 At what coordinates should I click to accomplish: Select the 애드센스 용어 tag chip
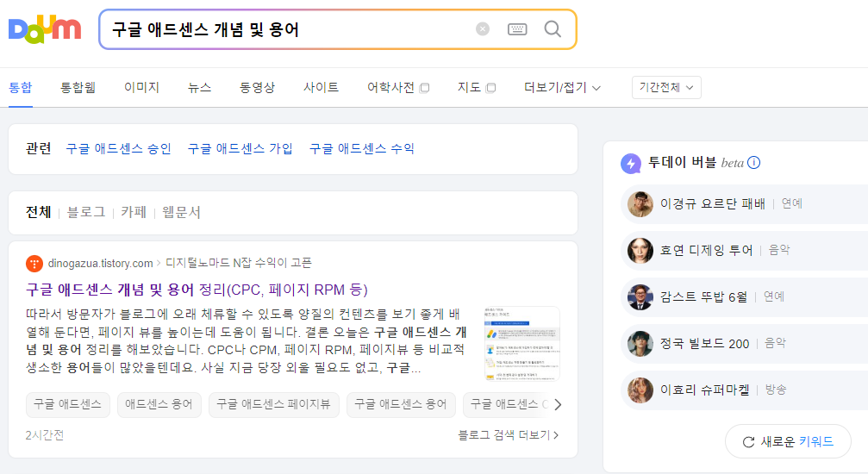[x=159, y=404]
